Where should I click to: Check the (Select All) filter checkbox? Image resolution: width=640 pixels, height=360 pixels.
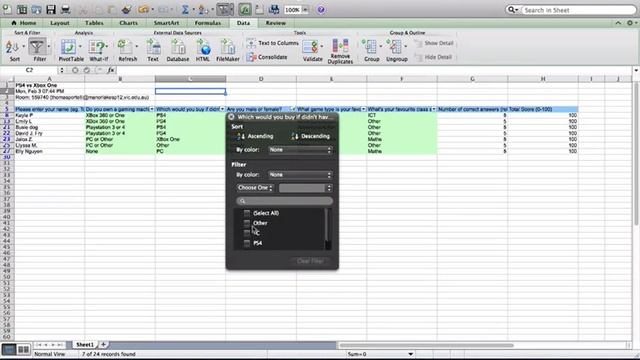click(247, 213)
